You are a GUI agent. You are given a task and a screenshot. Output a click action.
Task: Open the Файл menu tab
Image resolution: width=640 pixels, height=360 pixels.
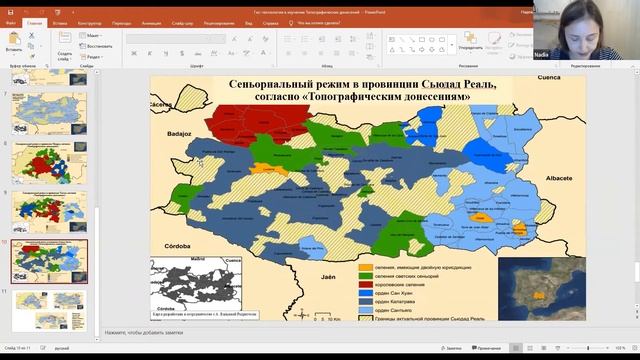pos(11,23)
